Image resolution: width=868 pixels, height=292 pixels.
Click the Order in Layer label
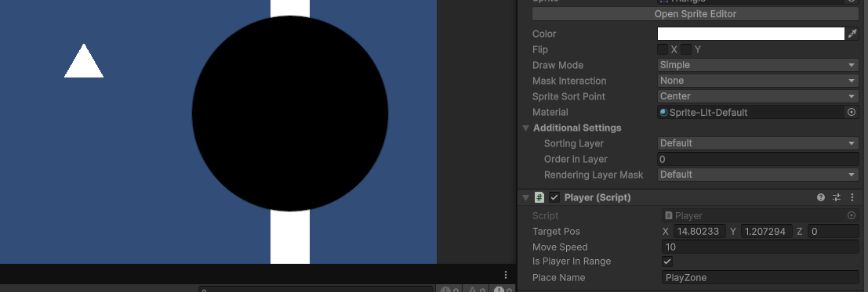pyautogui.click(x=576, y=159)
